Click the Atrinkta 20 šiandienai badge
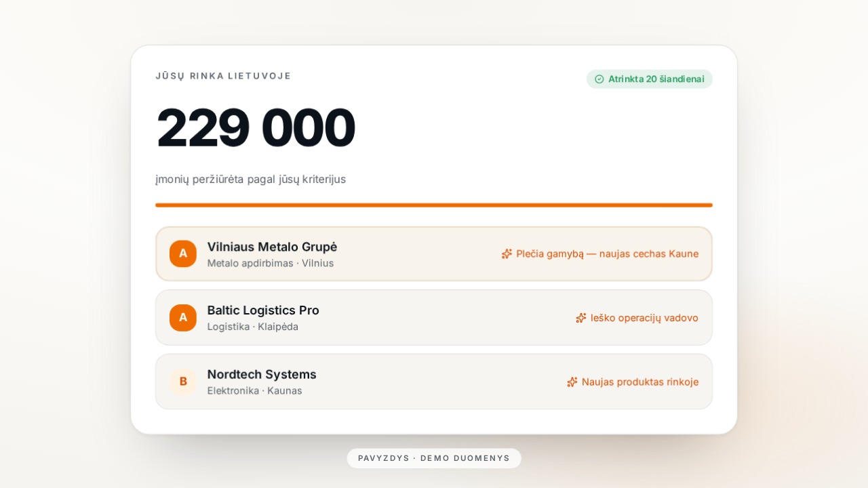 click(650, 79)
